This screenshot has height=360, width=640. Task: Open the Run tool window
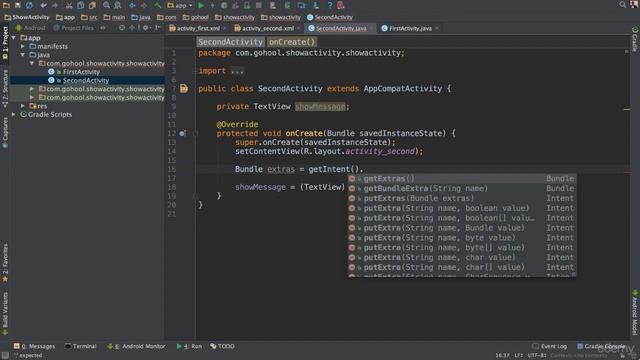pos(189,346)
